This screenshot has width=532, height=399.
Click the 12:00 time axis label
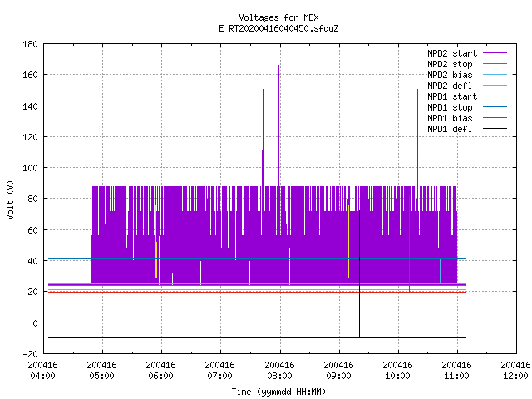point(515,376)
